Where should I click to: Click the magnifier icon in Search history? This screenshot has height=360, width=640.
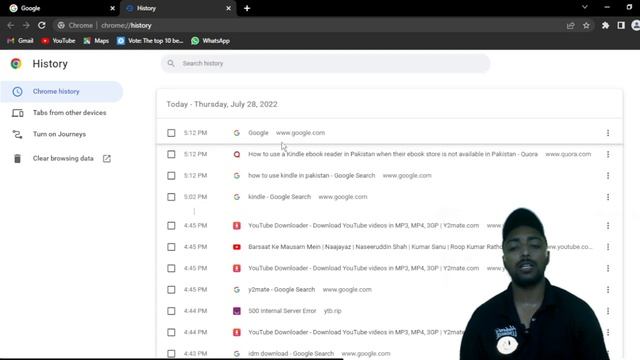click(171, 63)
